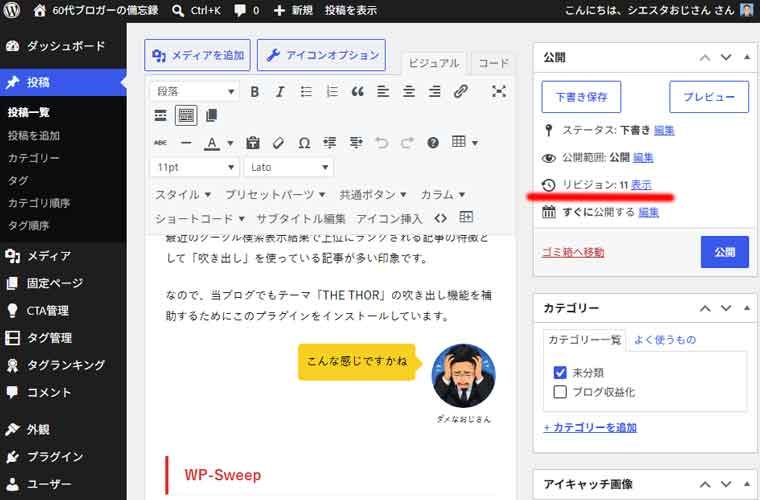Toggle bold formatting in editor toolbar
Image resolution: width=760 pixels, height=500 pixels.
point(254,91)
